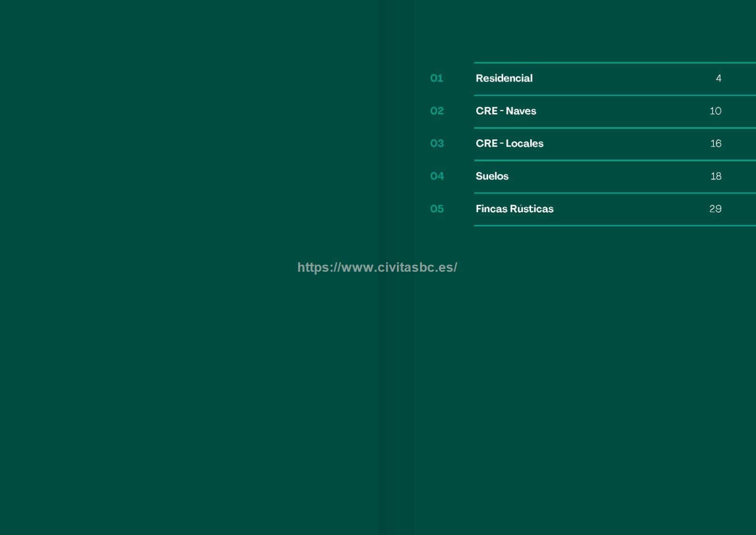The image size is (756, 535).
Task: Select section number 04
Action: [437, 176]
